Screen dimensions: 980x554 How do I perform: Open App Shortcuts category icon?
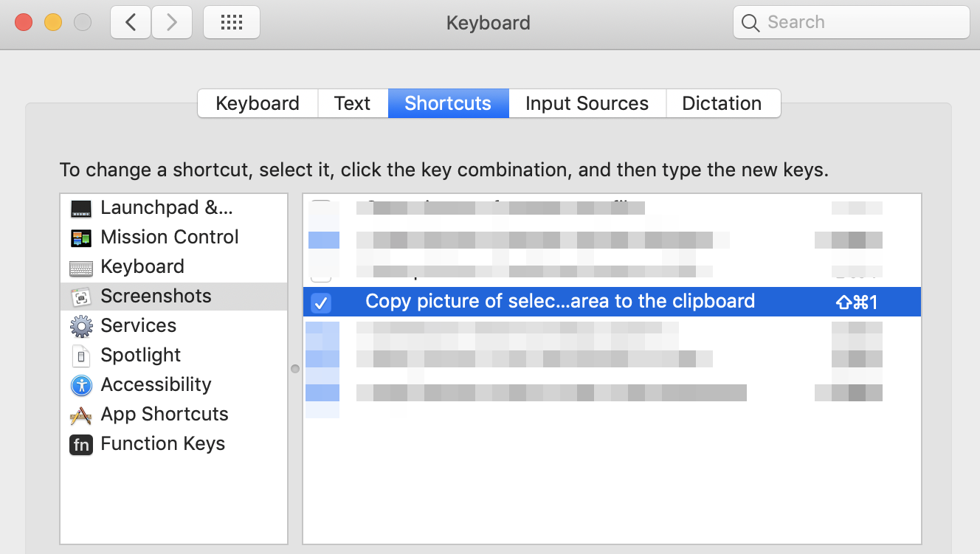81,415
